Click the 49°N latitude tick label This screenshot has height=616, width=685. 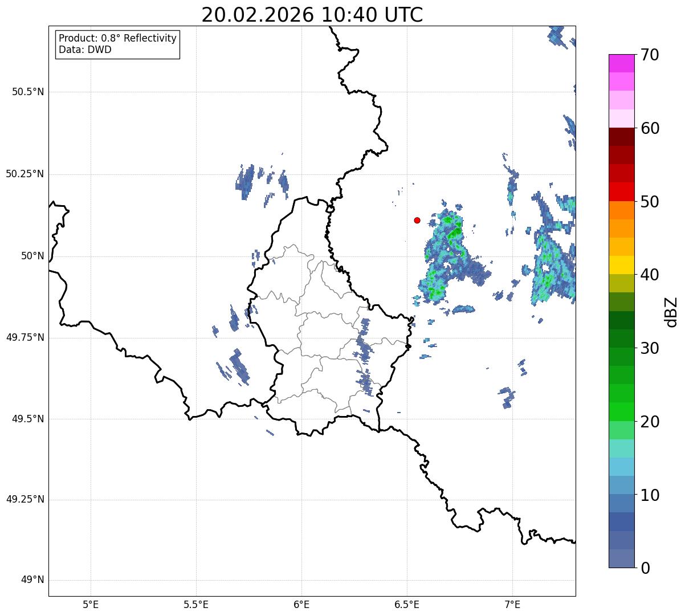(x=32, y=580)
